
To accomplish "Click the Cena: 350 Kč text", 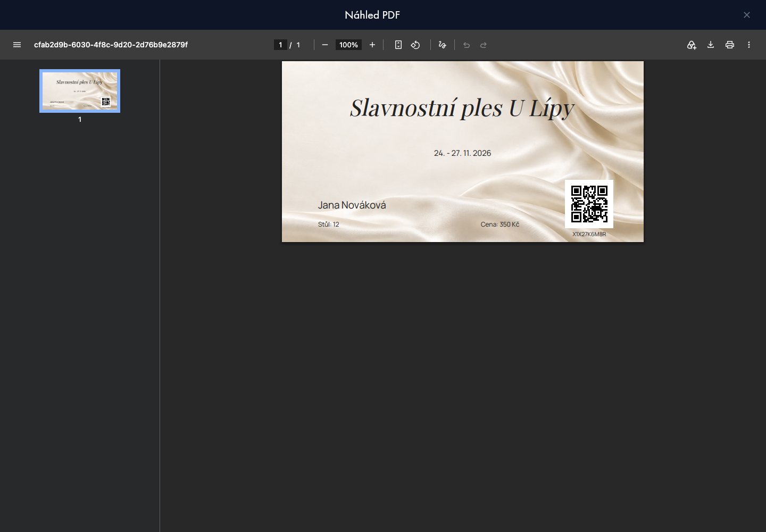I will click(x=500, y=225).
